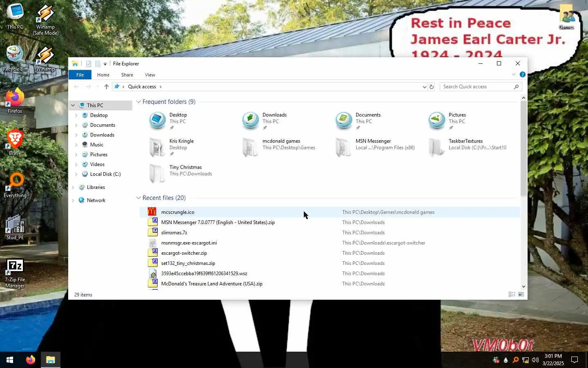Select the slimxmas.7z recent file
The image size is (588, 368).
(x=330, y=233)
